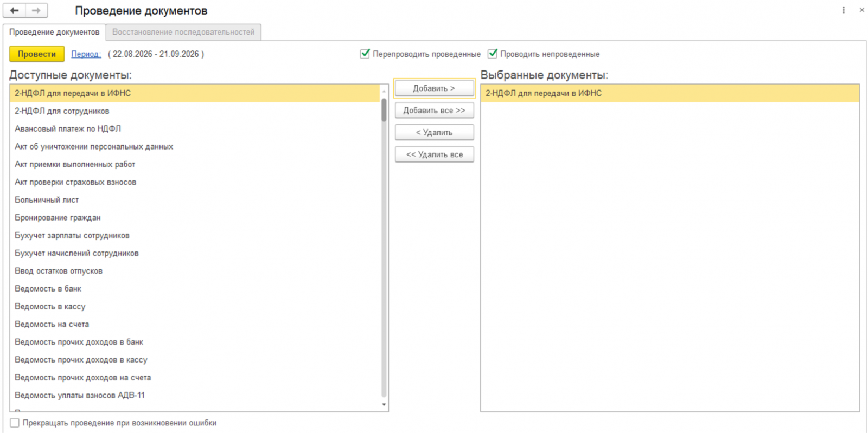Viewport: 868px width, 433px height.
Task: Toggle Проводить непроведенные checkbox
Action: coord(493,54)
